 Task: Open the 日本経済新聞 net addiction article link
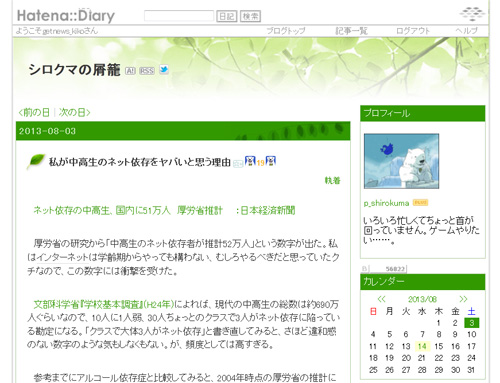(x=164, y=210)
